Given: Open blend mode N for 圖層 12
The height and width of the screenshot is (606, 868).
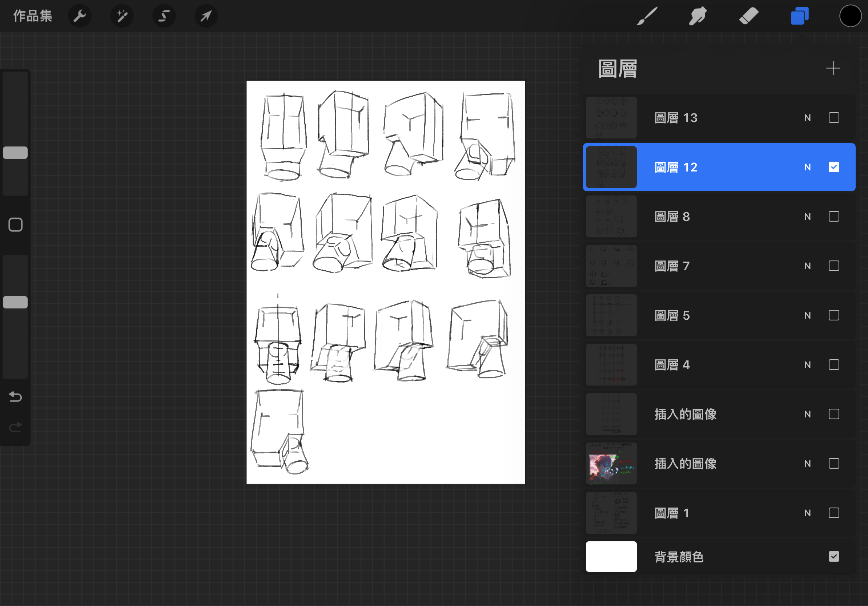Looking at the screenshot, I should (x=808, y=167).
